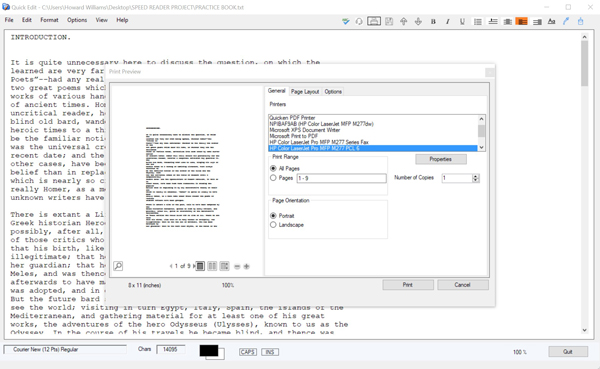Click the white background color swatch
This screenshot has height=369, width=600.
(221, 355)
